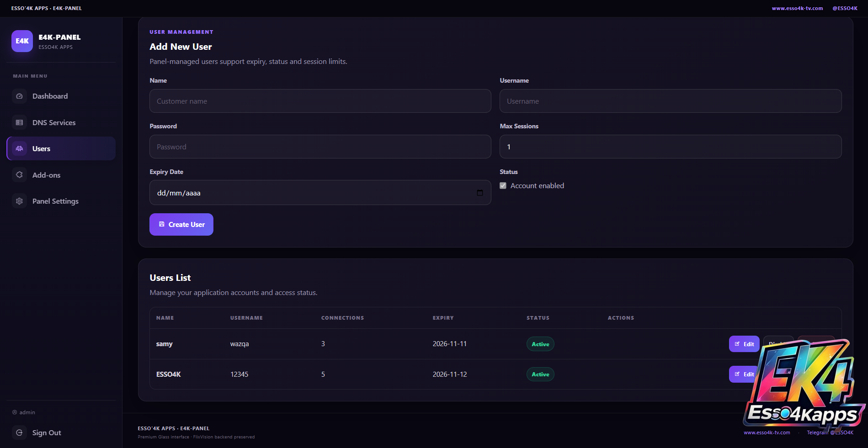Click the Create User button
This screenshot has width=868, height=448.
pyautogui.click(x=181, y=224)
